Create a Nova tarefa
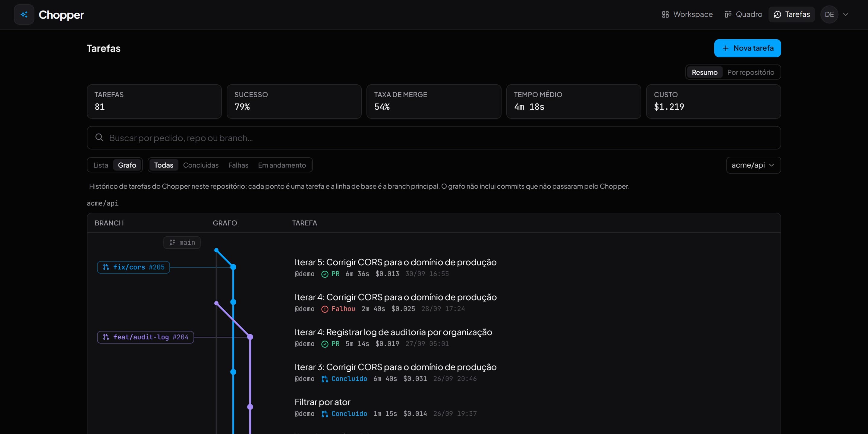The image size is (868, 434). point(747,48)
